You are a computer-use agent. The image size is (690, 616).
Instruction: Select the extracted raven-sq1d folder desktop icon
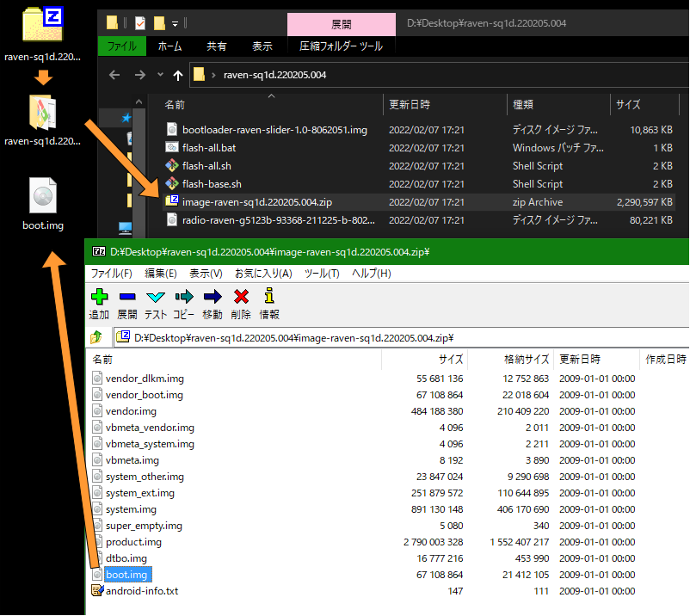[x=43, y=112]
